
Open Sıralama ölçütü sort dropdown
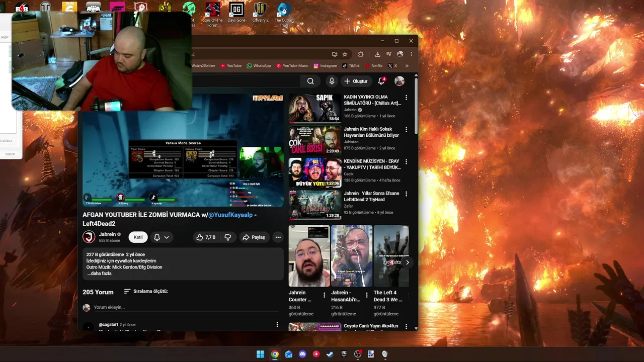(146, 291)
